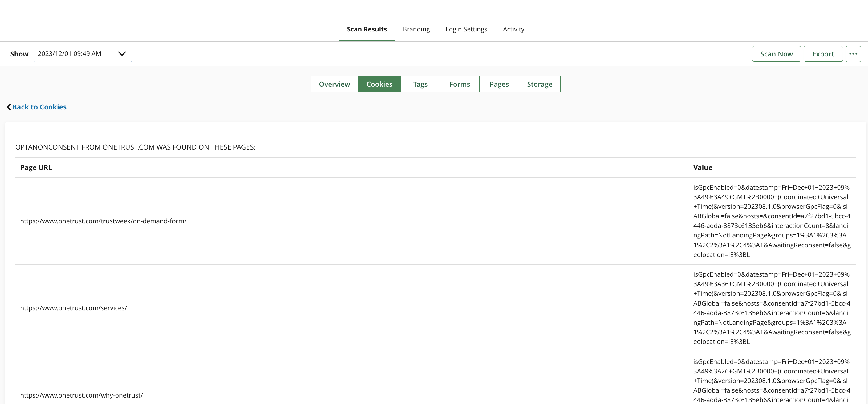Select the Scan Results tab
This screenshot has width=868, height=404.
(367, 29)
